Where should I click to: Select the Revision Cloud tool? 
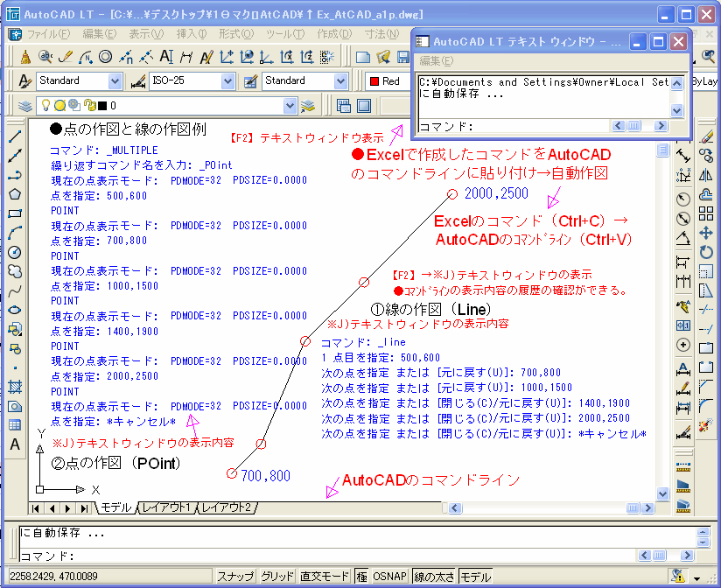click(x=15, y=271)
